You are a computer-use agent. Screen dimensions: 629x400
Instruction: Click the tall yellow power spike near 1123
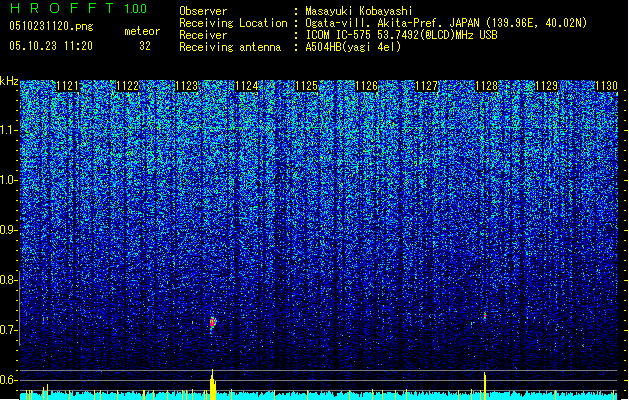213,385
